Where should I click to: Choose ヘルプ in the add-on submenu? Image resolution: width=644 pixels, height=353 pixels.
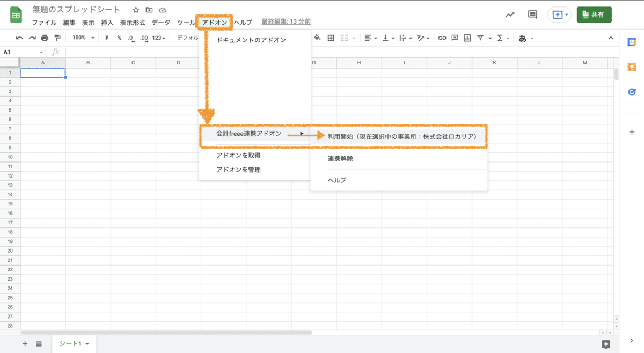[x=399, y=180]
